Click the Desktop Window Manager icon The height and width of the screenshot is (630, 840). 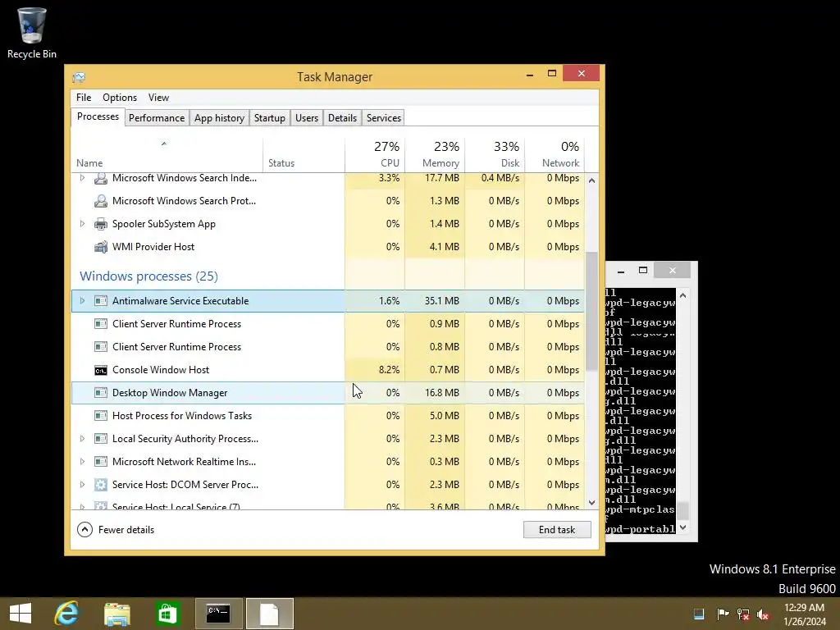click(x=100, y=393)
